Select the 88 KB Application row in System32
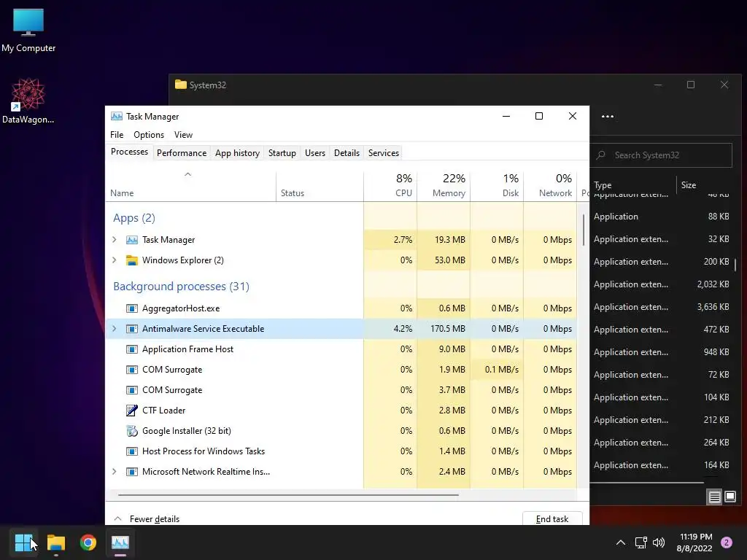 tap(662, 216)
